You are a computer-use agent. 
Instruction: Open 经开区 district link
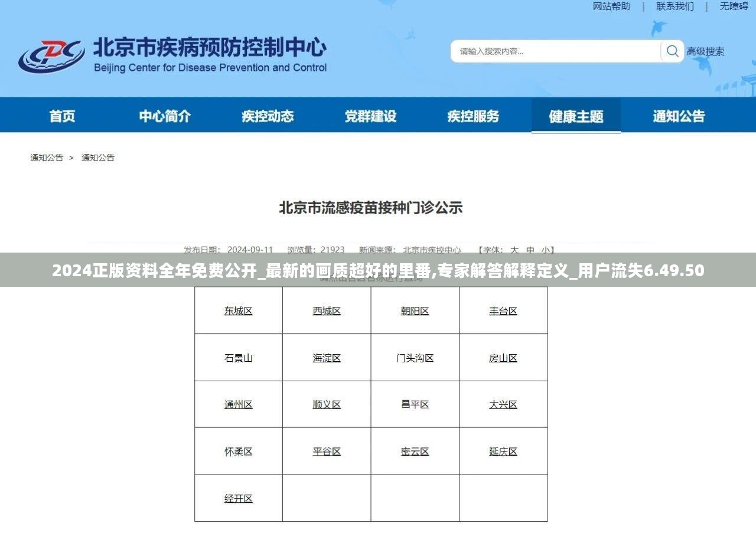239,499
